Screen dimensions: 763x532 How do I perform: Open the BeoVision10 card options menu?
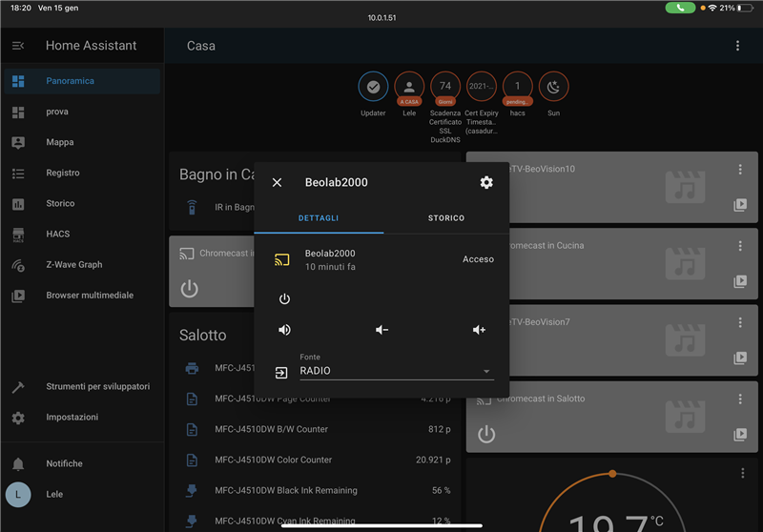[740, 170]
